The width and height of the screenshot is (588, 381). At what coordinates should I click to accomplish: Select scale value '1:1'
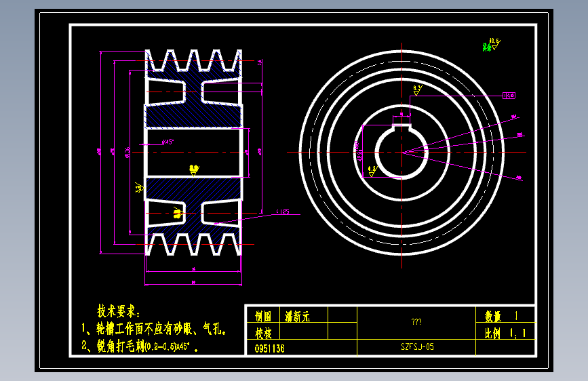tap(518, 333)
